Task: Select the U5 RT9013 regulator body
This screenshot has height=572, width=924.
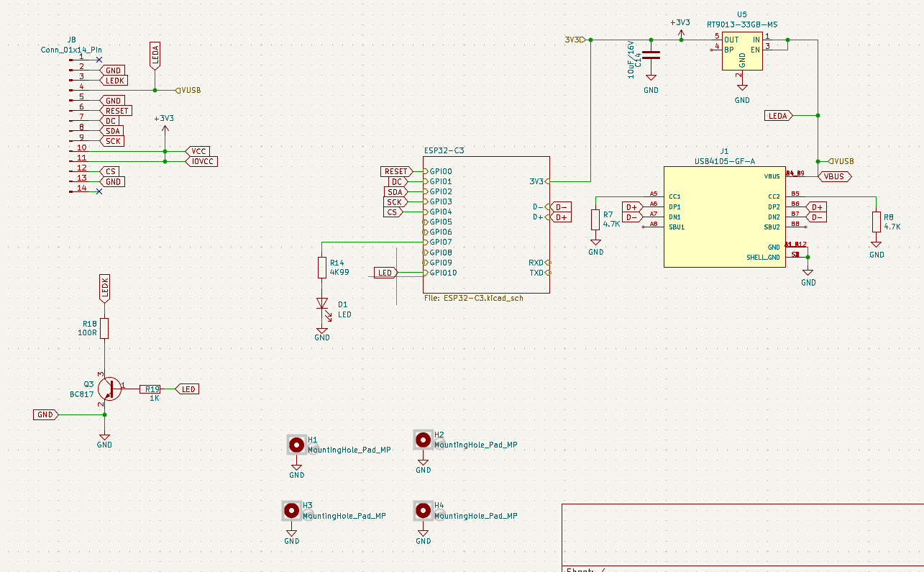Action: point(742,50)
